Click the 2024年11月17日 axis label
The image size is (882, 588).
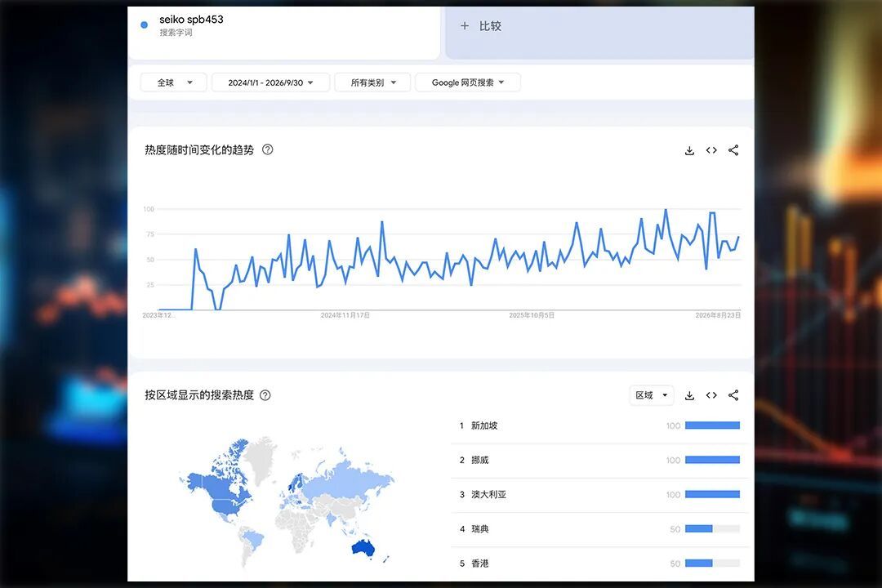click(x=345, y=315)
